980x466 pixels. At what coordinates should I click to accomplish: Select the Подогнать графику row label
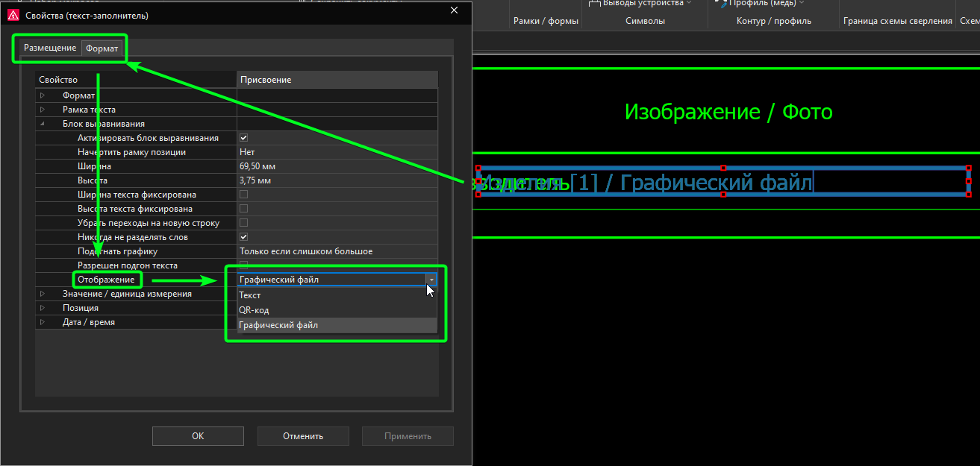click(x=117, y=251)
